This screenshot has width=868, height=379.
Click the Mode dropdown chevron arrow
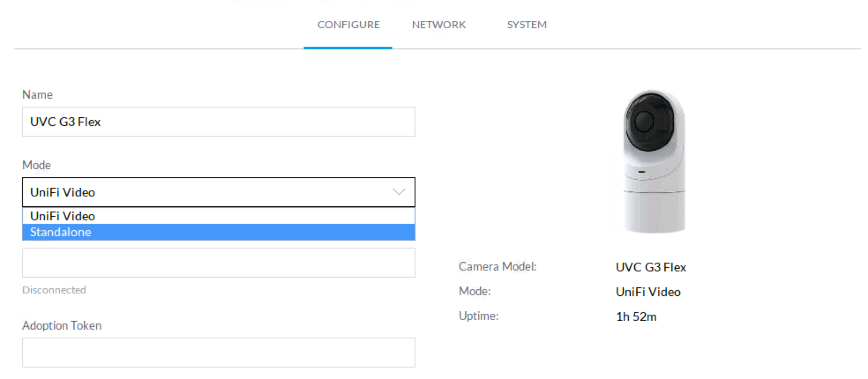pyautogui.click(x=399, y=192)
